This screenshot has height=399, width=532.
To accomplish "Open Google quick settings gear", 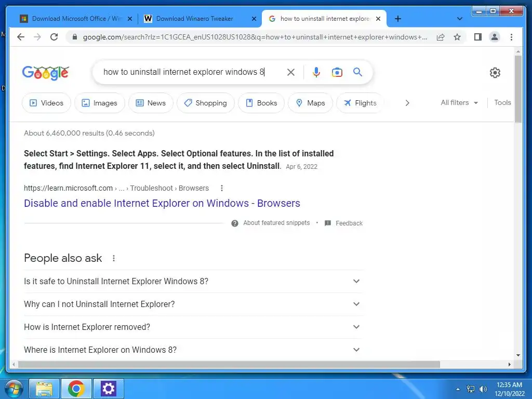I will 495,73.
